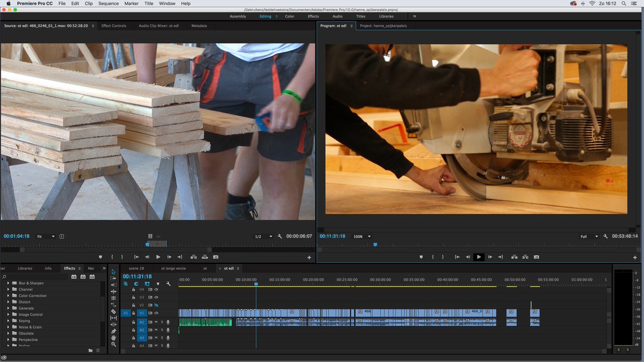Toggle Linked Selection in Timeline
Viewport: 644px width, 362px height.
click(147, 284)
